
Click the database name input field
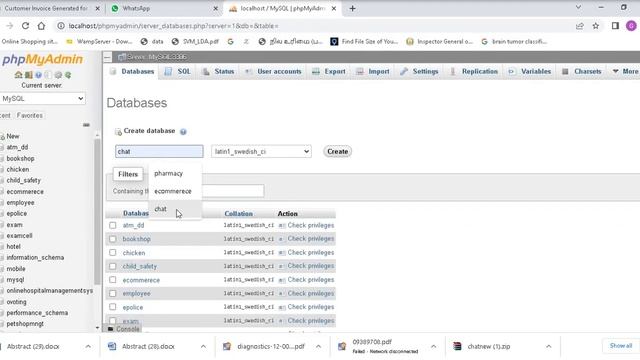[159, 151]
